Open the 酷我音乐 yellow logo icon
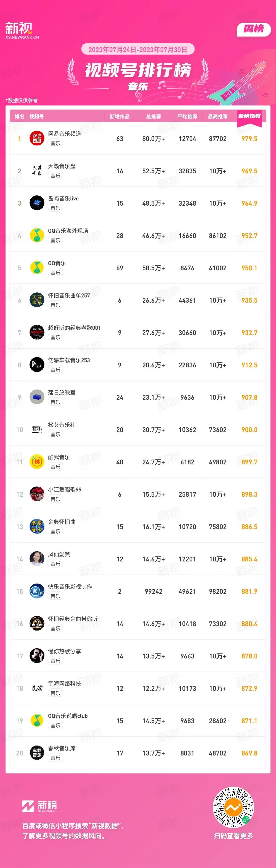The width and height of the screenshot is (276, 868). (37, 462)
